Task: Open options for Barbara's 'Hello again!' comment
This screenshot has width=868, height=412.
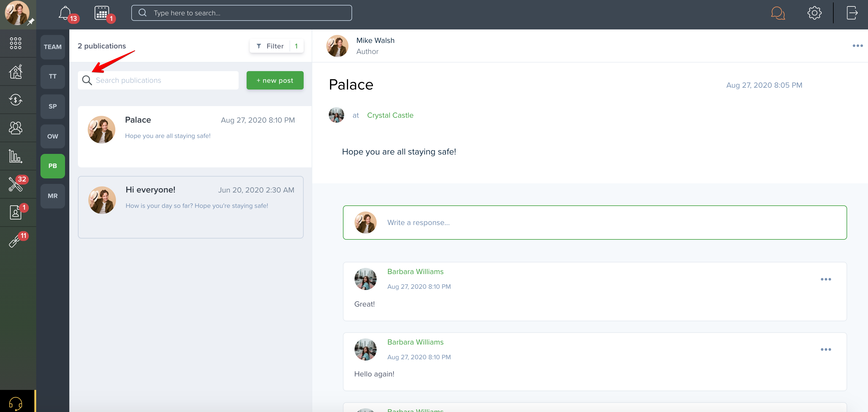Action: pos(826,349)
